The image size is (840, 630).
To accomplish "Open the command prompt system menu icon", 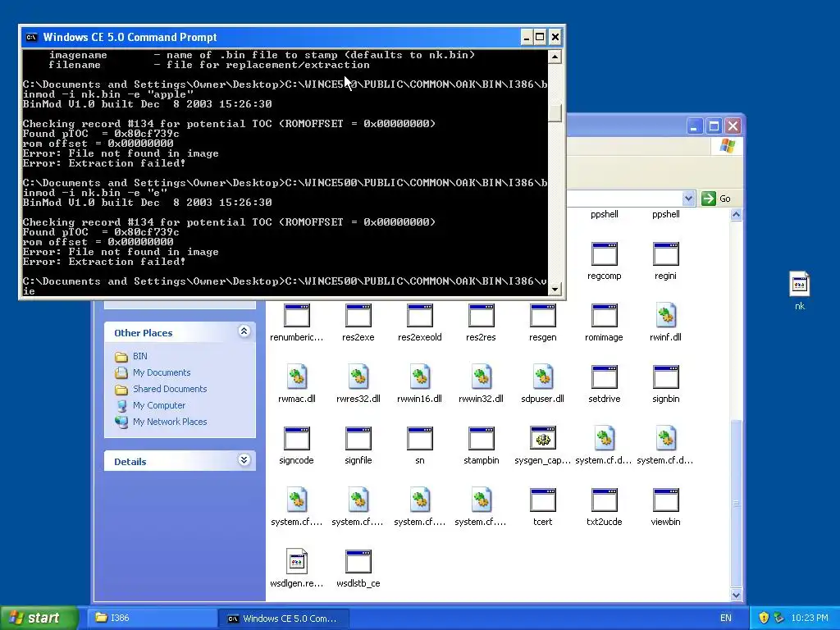I will [x=32, y=37].
